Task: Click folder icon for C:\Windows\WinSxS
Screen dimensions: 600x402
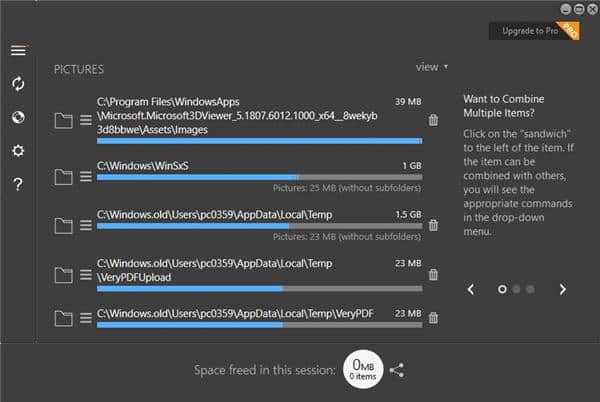Action: 64,177
